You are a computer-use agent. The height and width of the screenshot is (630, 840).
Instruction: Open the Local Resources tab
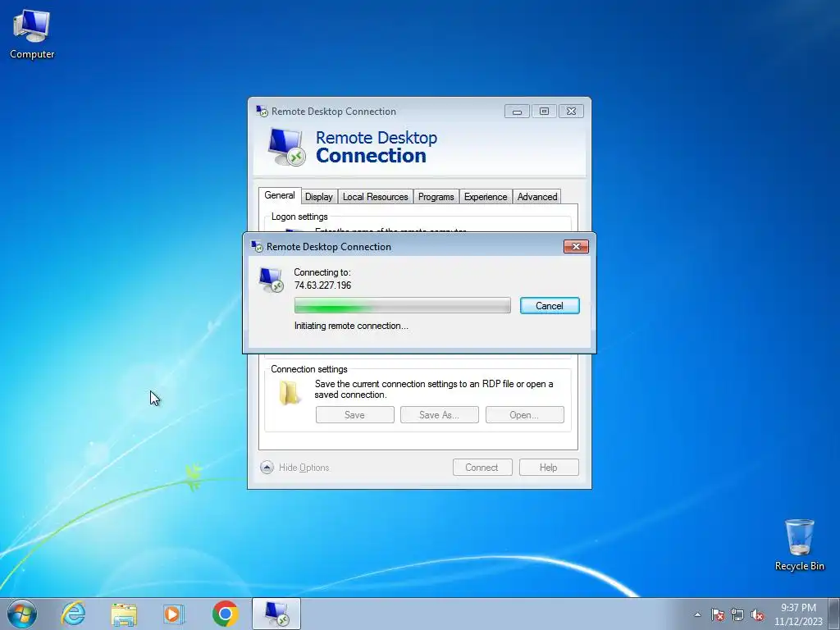click(375, 197)
